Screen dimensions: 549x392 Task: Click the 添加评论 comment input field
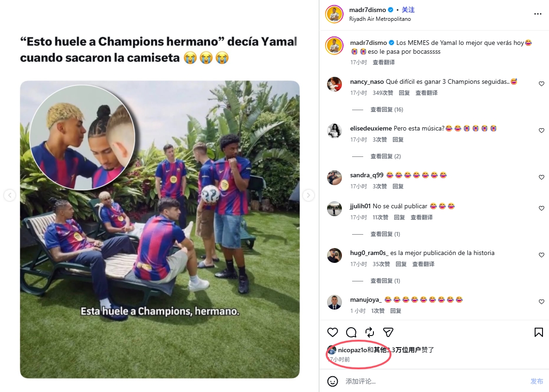[x=431, y=381]
